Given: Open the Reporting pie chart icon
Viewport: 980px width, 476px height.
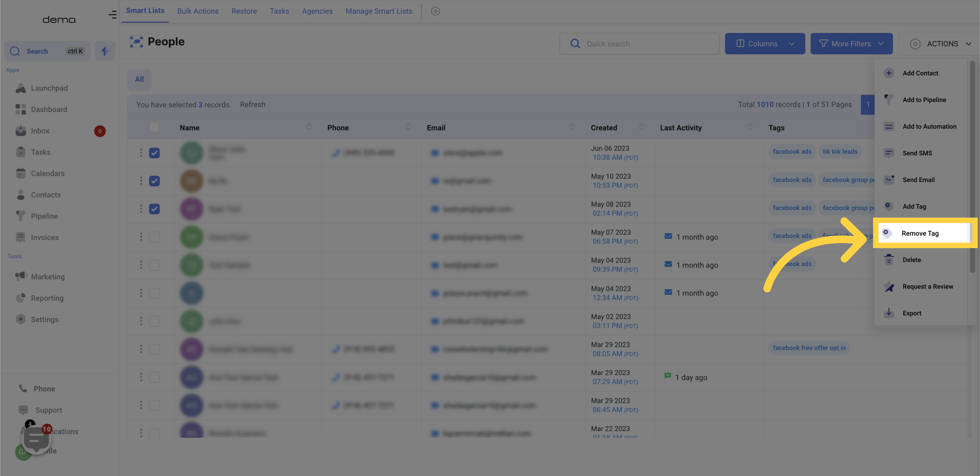Looking at the screenshot, I should tap(21, 298).
